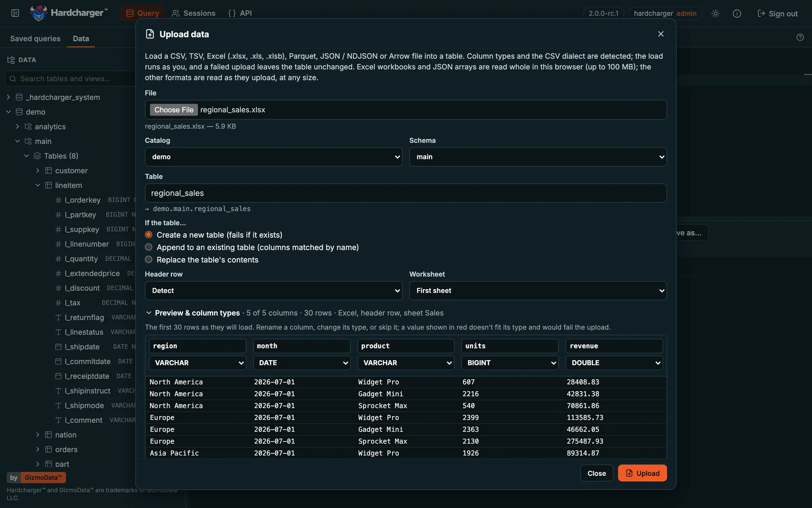Open the Query tab
Image resolution: width=812 pixels, height=508 pixels.
143,13
